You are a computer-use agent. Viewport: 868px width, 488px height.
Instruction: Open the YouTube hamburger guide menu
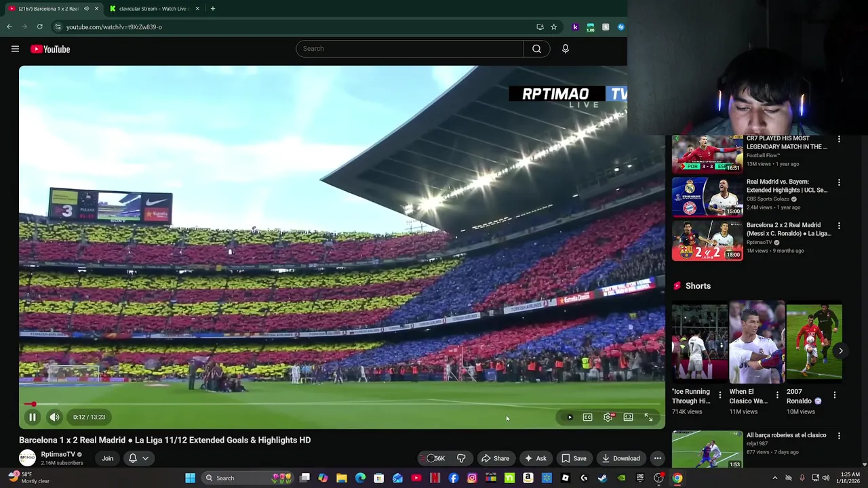(15, 49)
